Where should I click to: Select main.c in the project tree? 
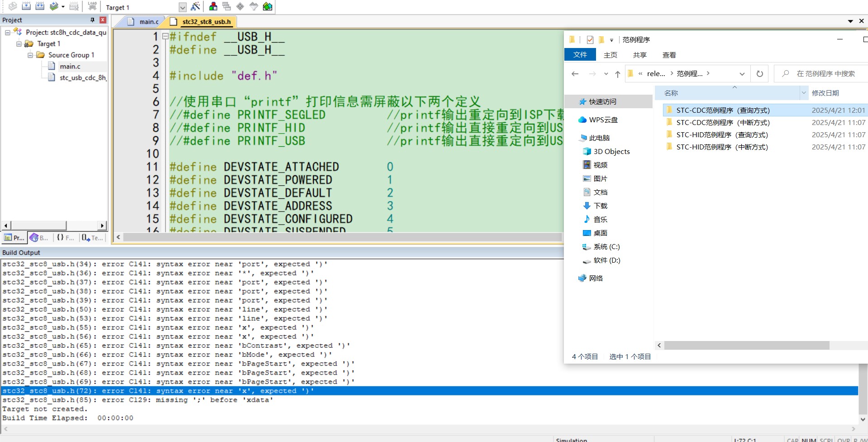click(70, 66)
